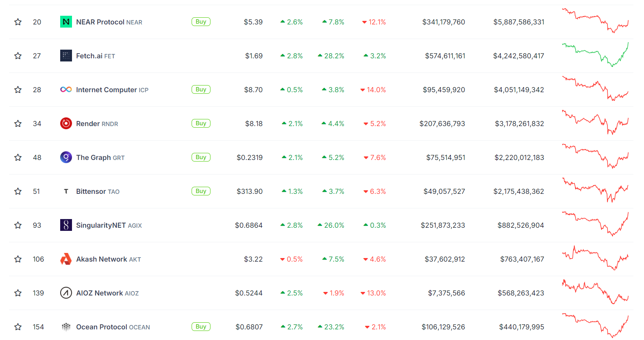
Task: Click The Graph purple logo
Action: 66,157
